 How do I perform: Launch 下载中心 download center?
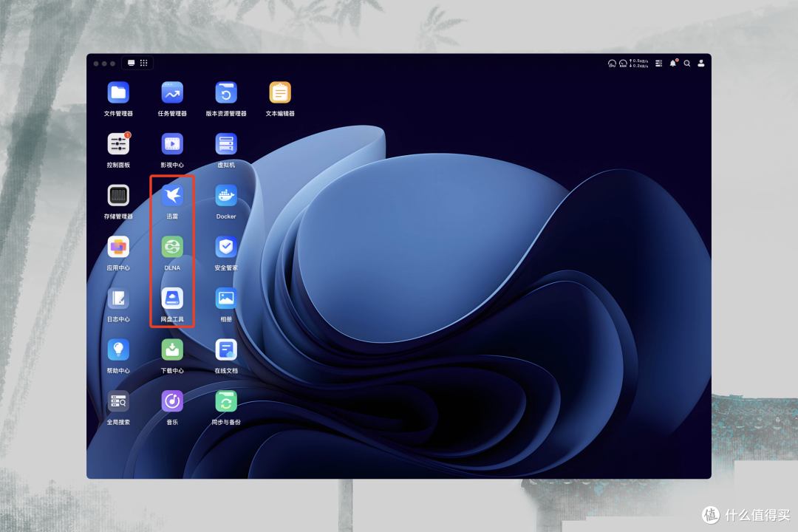172,349
